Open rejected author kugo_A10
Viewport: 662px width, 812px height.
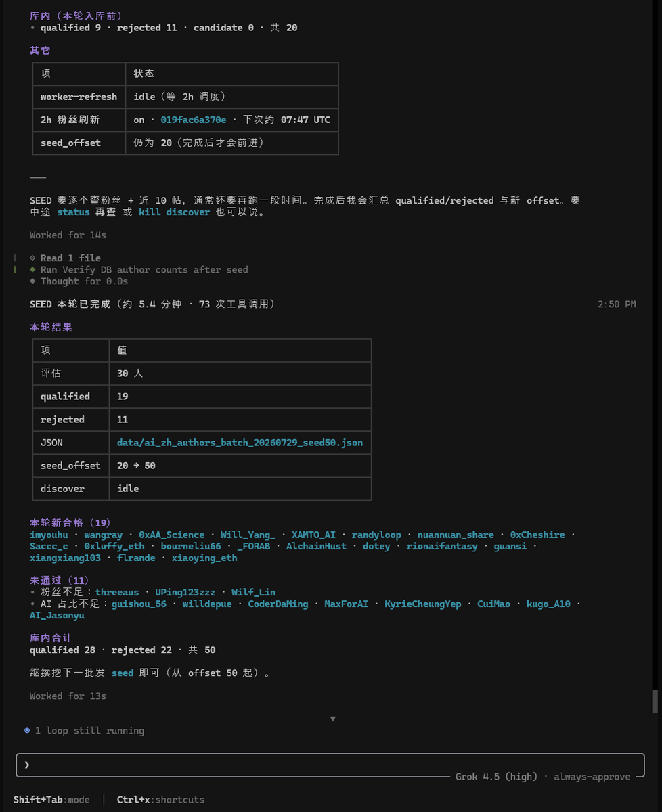point(548,604)
